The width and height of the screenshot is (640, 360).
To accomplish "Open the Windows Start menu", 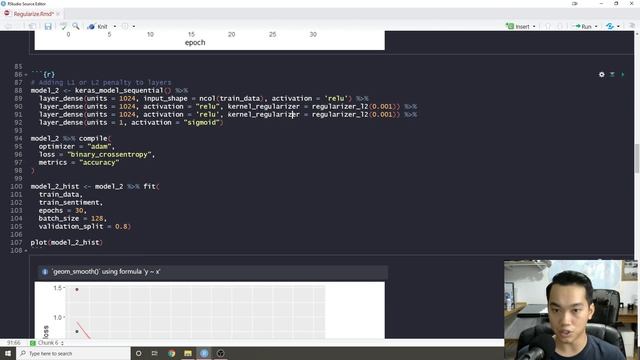I will coord(8,353).
